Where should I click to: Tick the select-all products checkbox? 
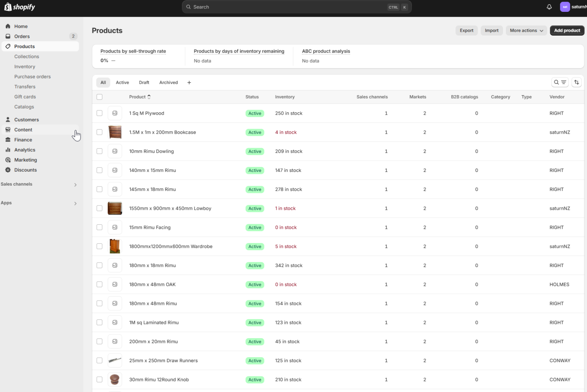99,97
